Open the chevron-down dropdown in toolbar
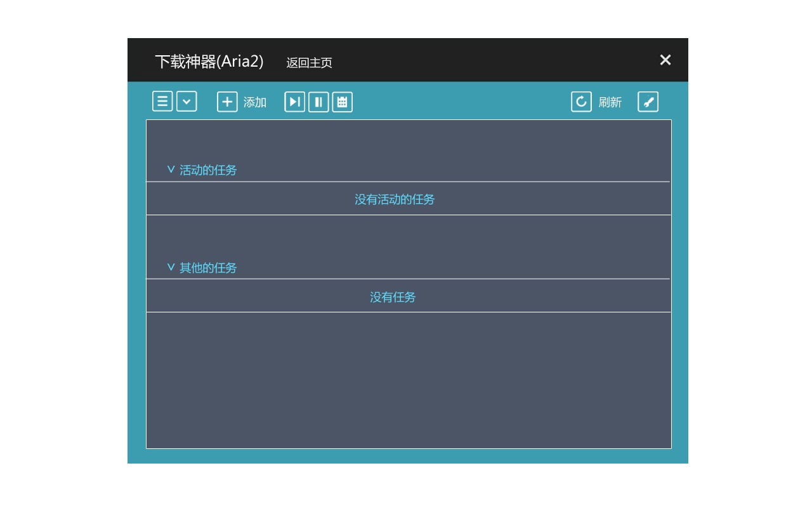The height and width of the screenshot is (508, 812). pos(187,102)
